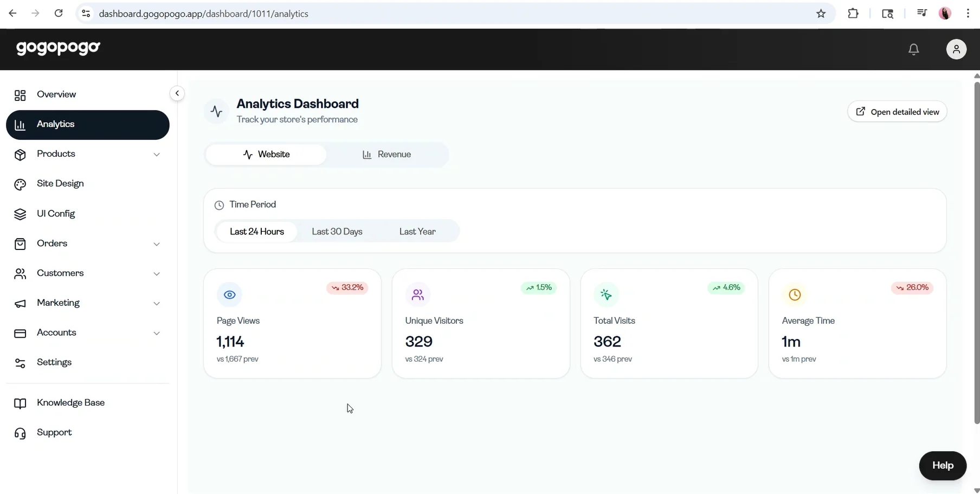
Task: Select the Analytics sidebar item
Action: (x=88, y=125)
